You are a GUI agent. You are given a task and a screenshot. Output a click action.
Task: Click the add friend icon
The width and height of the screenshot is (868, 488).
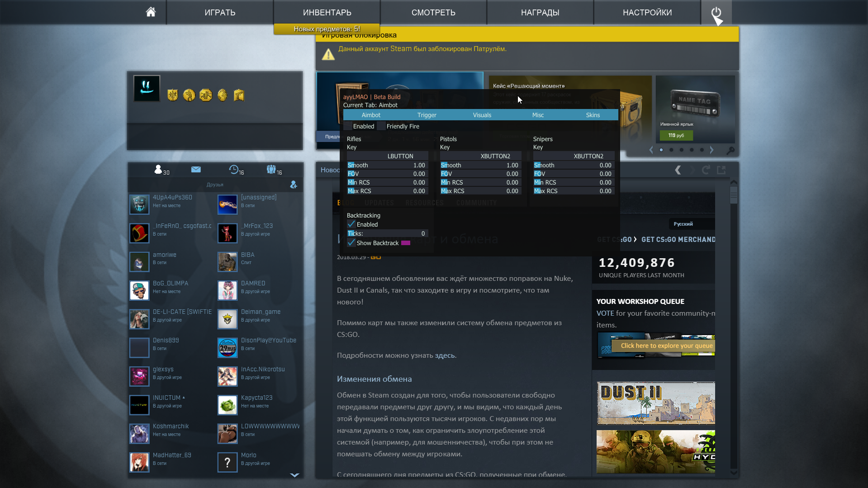coord(293,185)
